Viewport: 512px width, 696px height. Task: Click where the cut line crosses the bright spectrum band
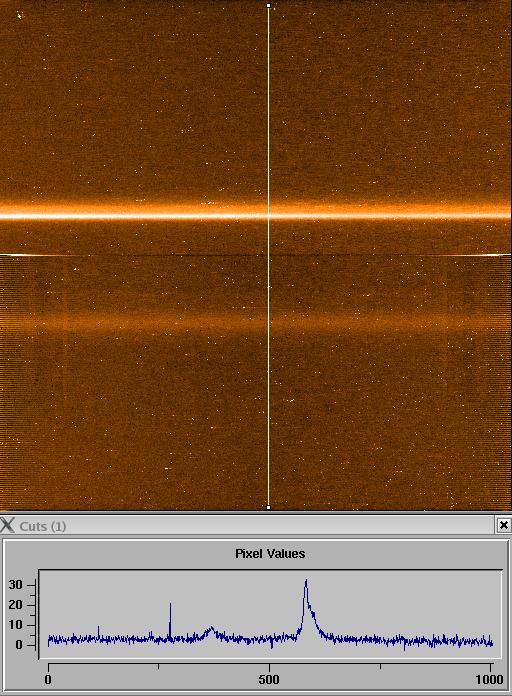click(268, 216)
